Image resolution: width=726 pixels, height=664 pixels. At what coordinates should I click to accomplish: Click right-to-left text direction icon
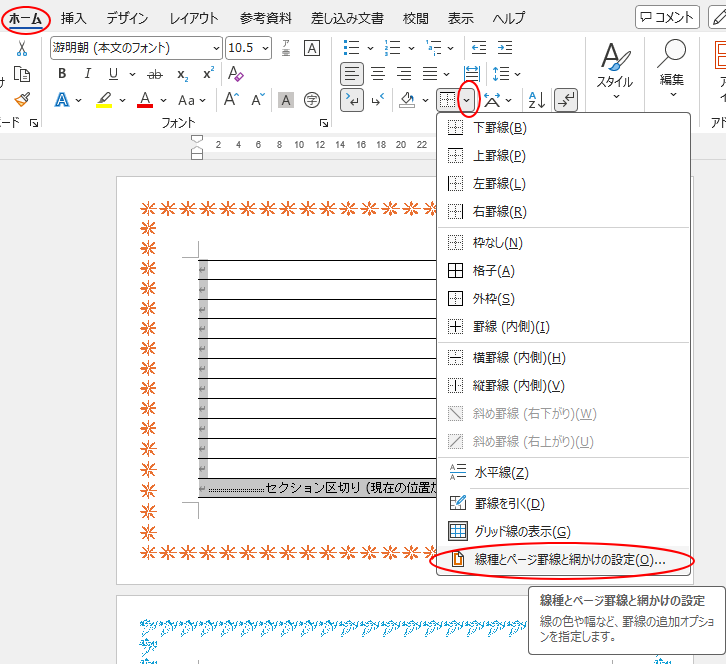[x=378, y=100]
